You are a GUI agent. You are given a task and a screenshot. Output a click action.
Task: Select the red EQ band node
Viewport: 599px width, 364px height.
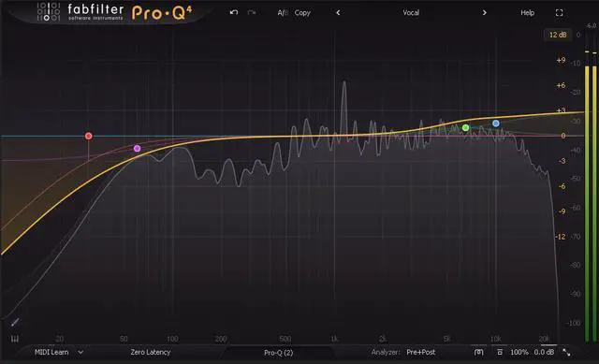[x=89, y=136]
